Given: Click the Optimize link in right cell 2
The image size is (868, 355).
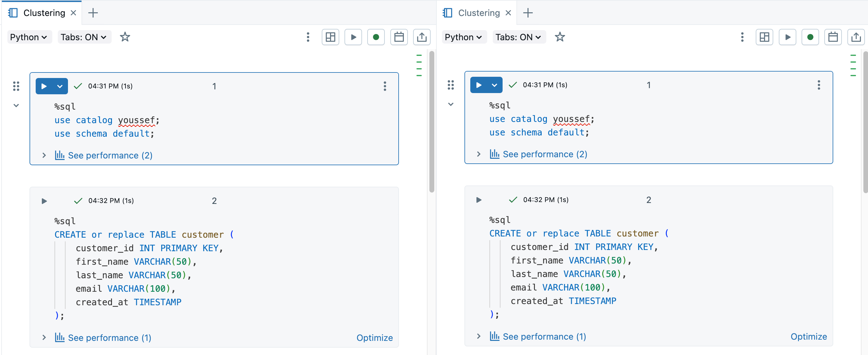Looking at the screenshot, I should point(808,336).
